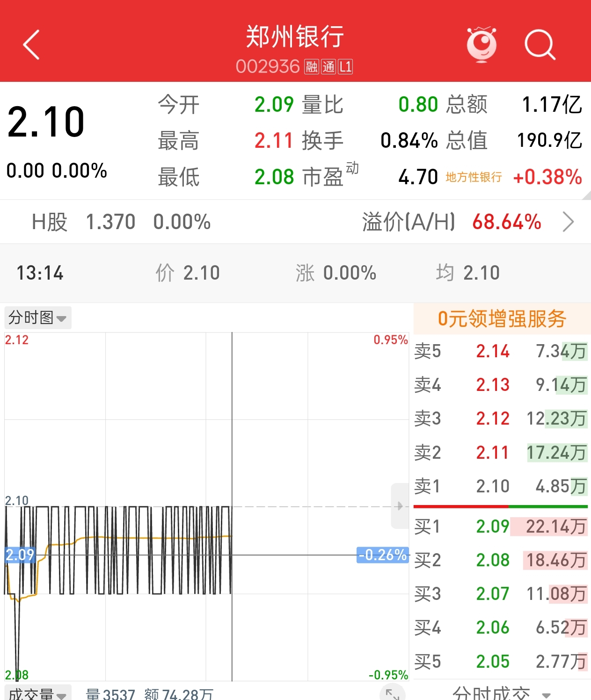Collapse order book side arrow handle

(400, 506)
